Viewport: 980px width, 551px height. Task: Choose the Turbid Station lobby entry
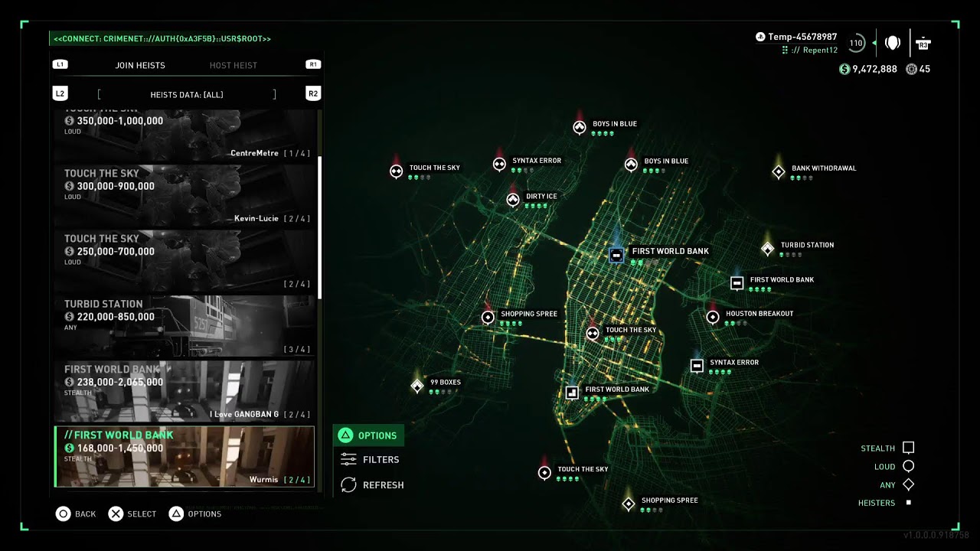coord(185,326)
